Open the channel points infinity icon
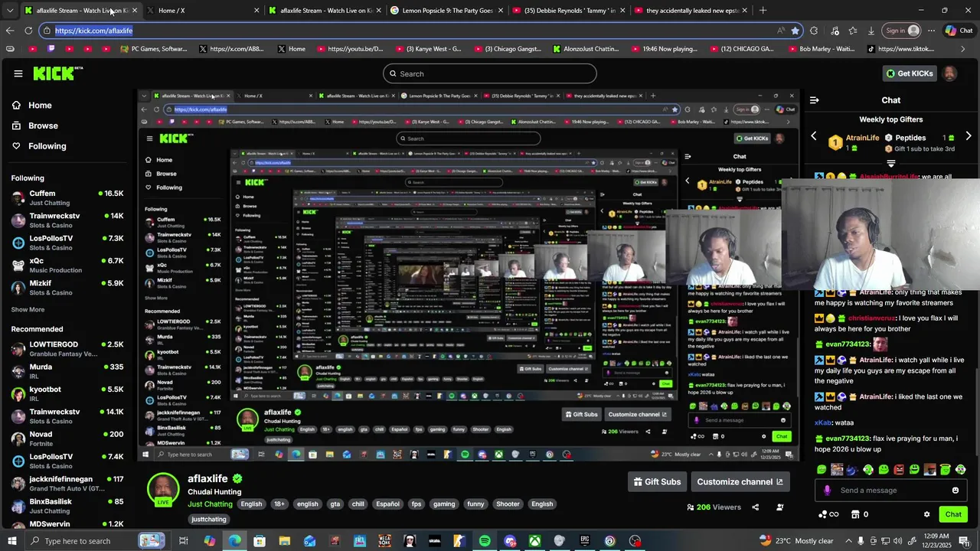This screenshot has height=551, width=980. click(x=829, y=514)
